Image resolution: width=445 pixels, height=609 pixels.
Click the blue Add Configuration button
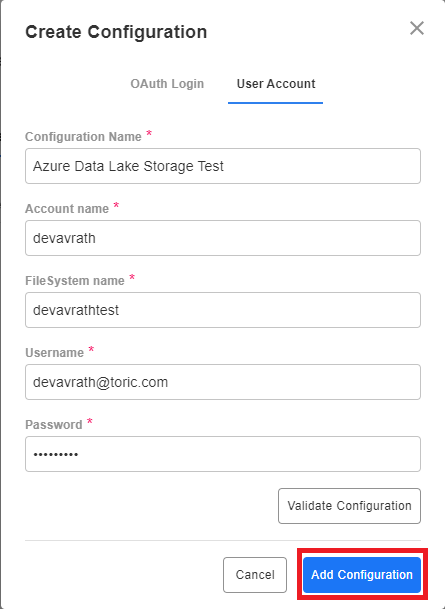click(362, 575)
